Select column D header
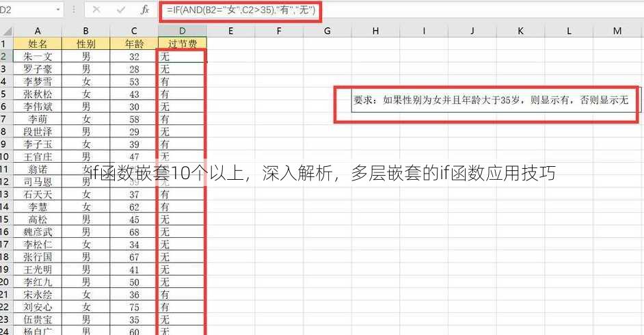 click(183, 31)
